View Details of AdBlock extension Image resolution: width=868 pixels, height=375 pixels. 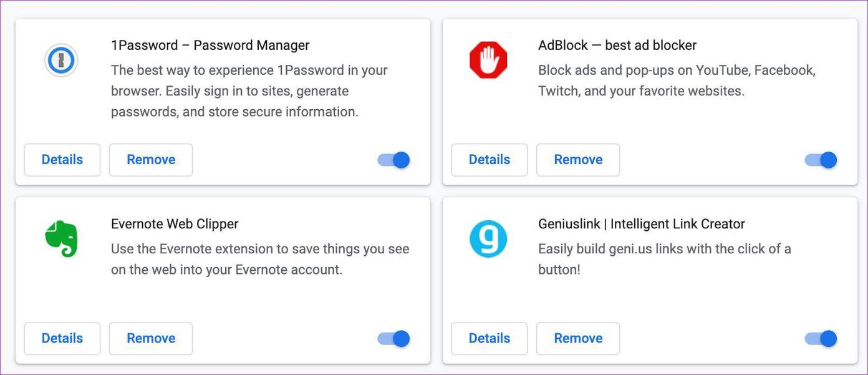489,160
